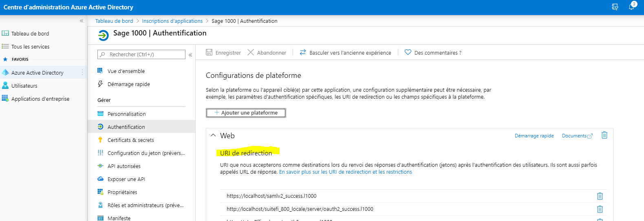Open the directory and subscription filter icon
644x221 pixels.
tap(615, 7)
